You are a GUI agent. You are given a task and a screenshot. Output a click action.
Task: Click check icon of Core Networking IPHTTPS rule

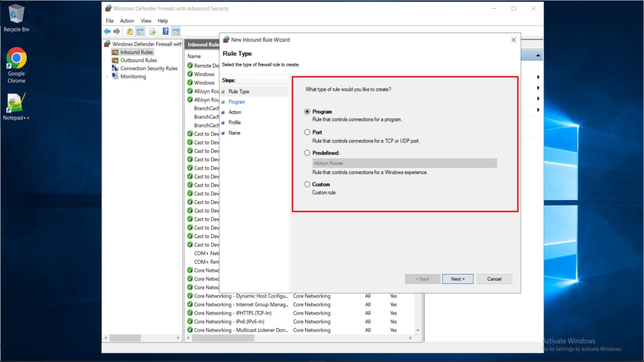tap(189, 313)
